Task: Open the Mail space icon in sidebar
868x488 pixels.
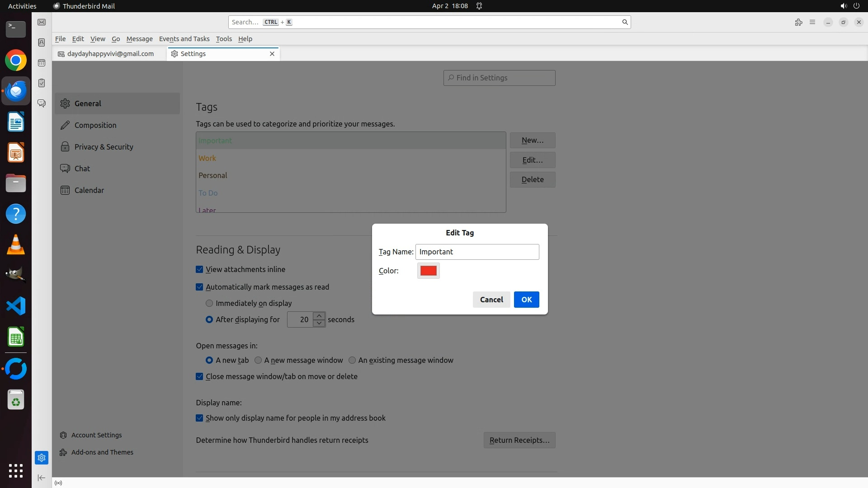Action: 42,22
